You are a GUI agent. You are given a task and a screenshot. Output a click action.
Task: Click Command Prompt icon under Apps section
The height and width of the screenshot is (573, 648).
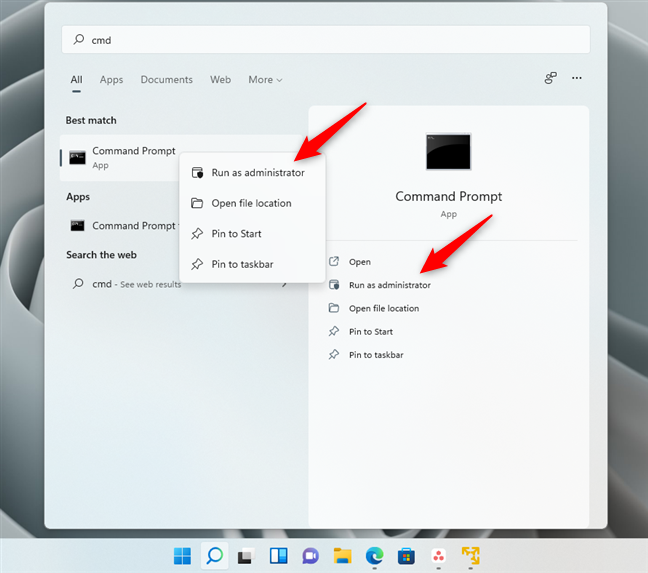click(77, 226)
